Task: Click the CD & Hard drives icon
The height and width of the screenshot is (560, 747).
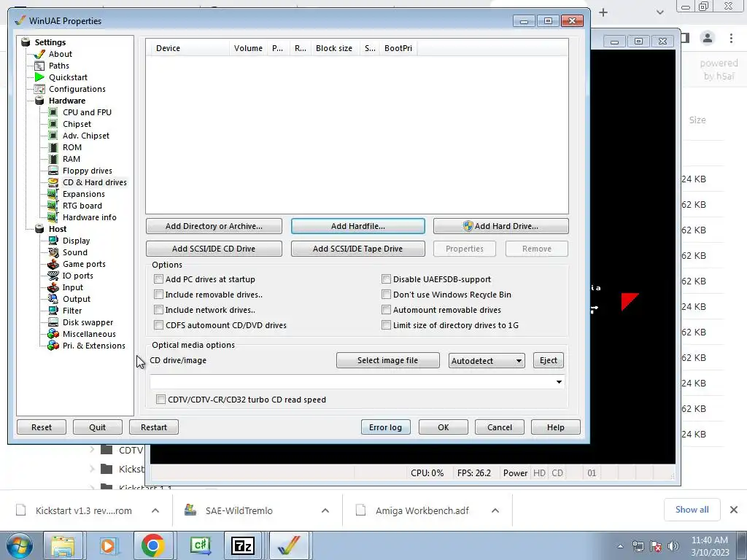Action: click(x=53, y=182)
